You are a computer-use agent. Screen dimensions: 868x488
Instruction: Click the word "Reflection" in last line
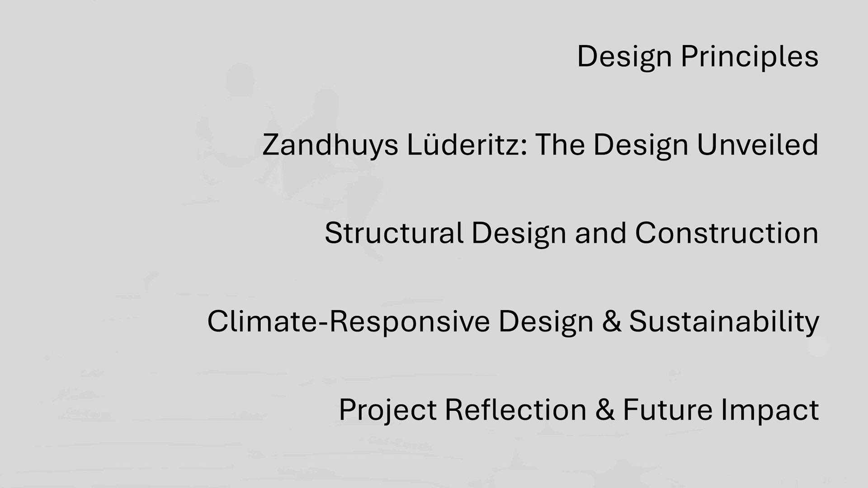click(x=515, y=410)
